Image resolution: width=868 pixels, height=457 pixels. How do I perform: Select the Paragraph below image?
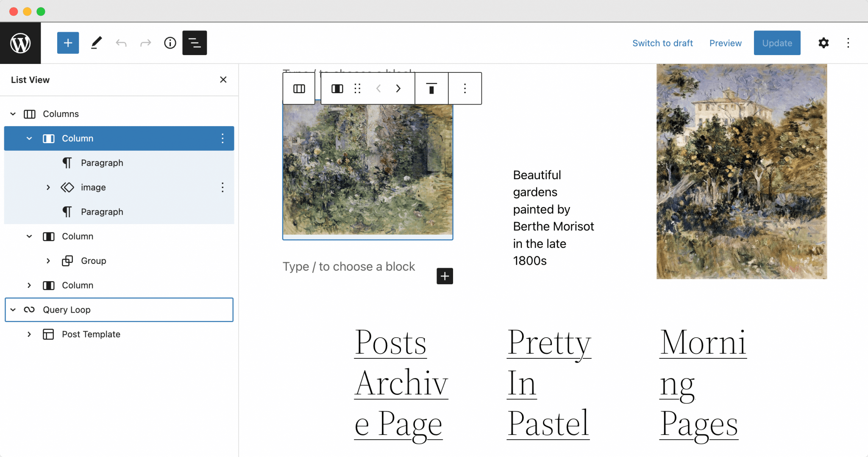pos(119,212)
